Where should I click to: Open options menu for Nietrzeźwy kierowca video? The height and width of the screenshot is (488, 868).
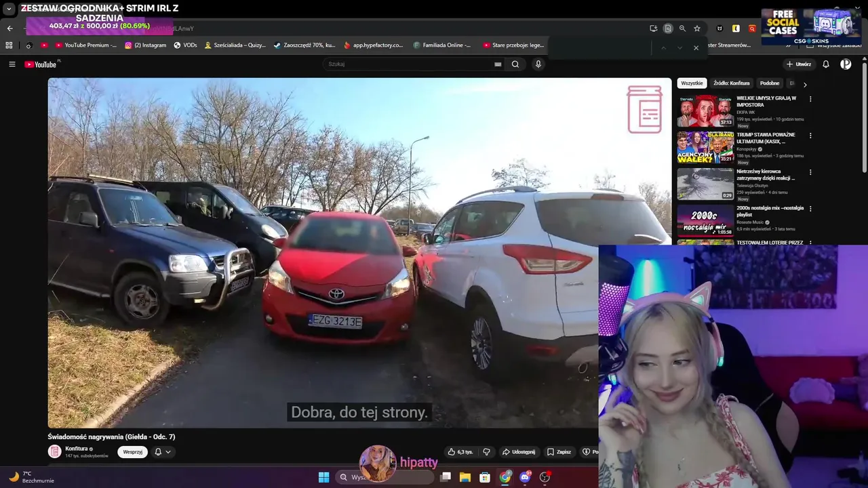pyautogui.click(x=810, y=172)
